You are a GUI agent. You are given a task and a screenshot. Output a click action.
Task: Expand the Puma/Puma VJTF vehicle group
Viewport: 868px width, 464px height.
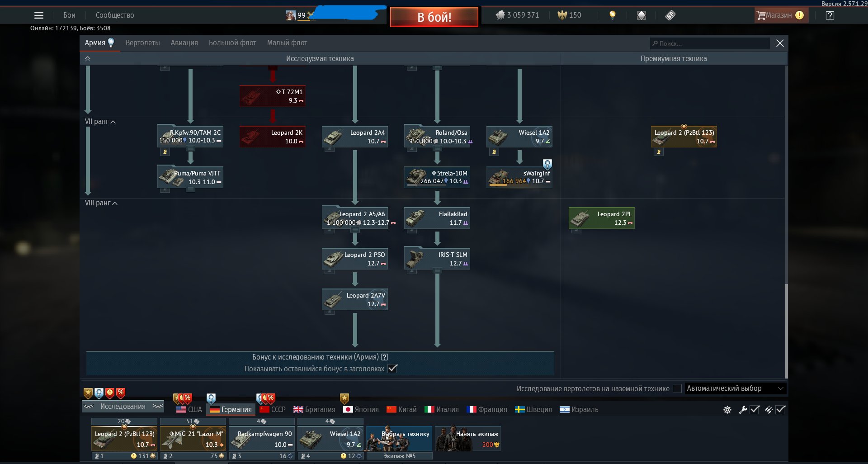(x=190, y=177)
